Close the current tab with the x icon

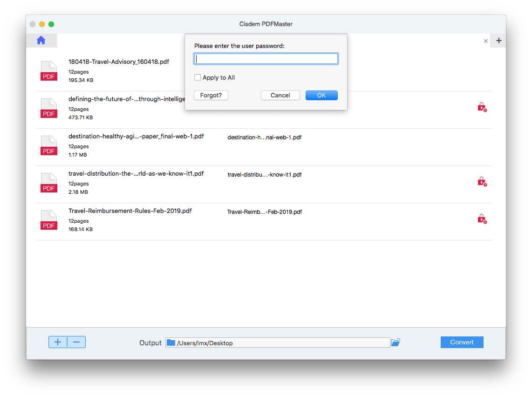point(486,41)
